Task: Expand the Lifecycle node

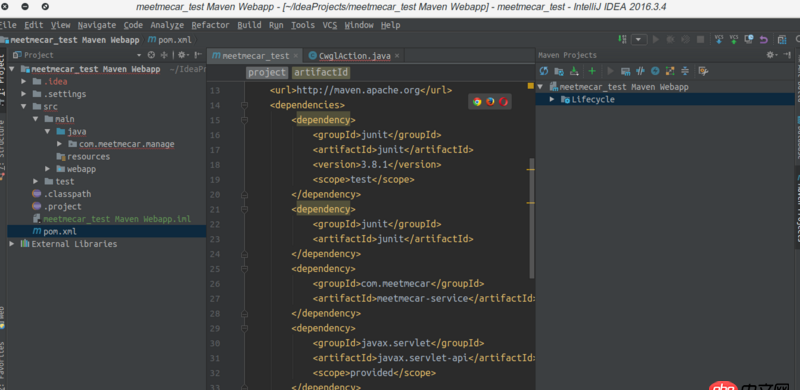Action: (x=552, y=99)
